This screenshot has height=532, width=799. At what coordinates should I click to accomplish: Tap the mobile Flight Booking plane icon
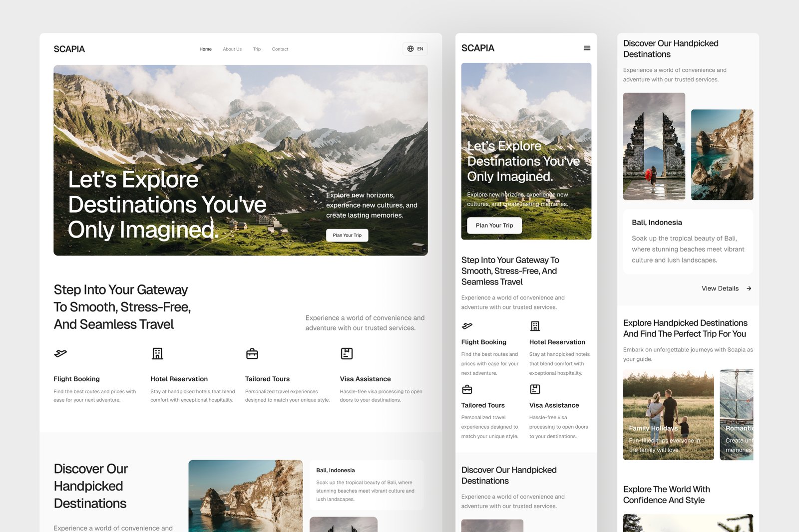coord(467,326)
